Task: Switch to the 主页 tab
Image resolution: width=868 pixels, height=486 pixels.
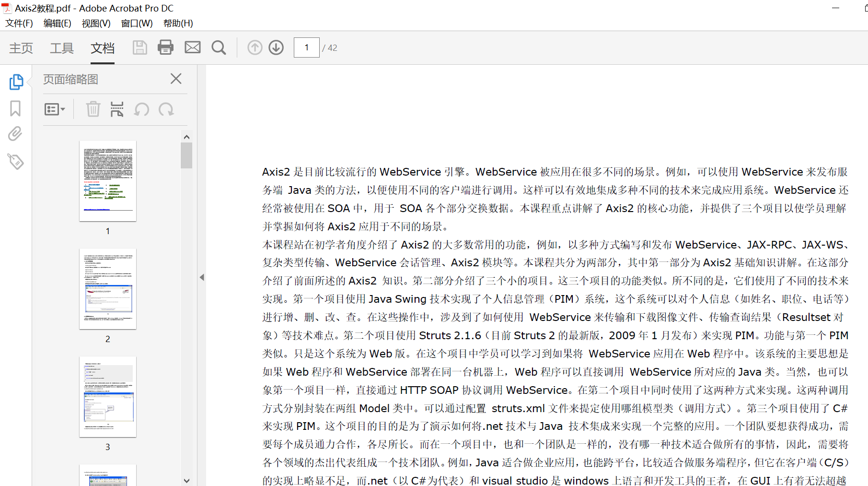Action: tap(21, 48)
